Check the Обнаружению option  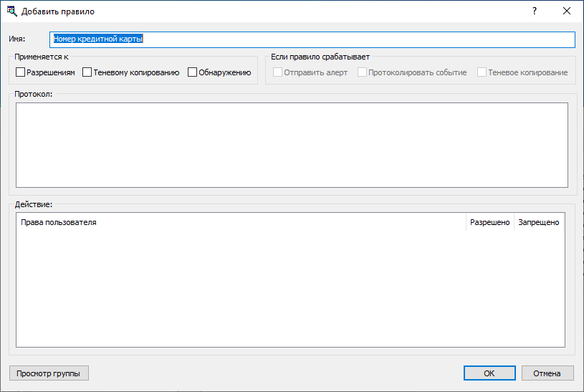click(192, 72)
